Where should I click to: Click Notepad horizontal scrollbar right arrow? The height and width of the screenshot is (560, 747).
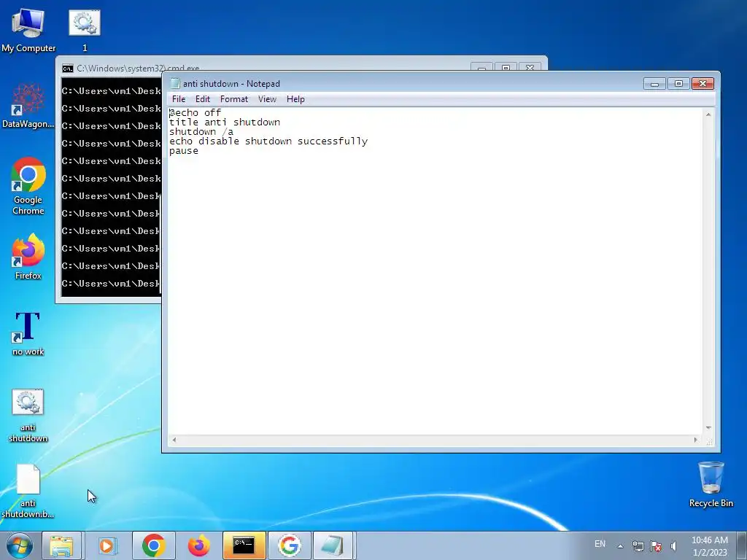click(695, 440)
